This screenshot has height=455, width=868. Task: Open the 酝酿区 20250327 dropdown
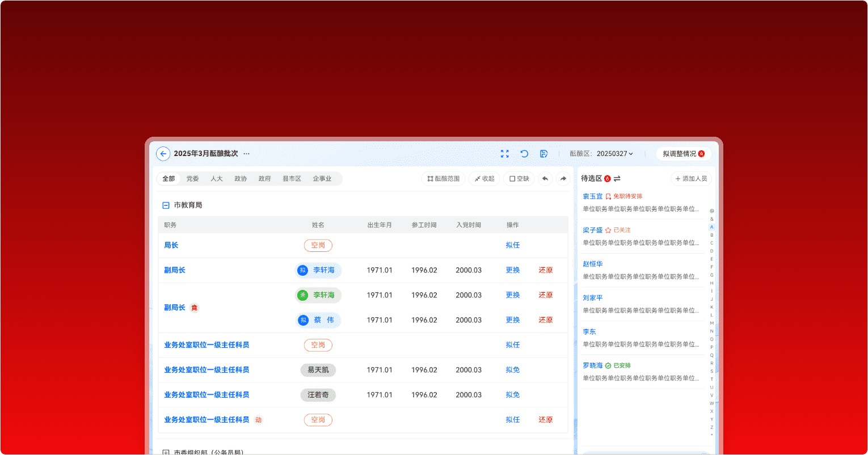(x=614, y=154)
